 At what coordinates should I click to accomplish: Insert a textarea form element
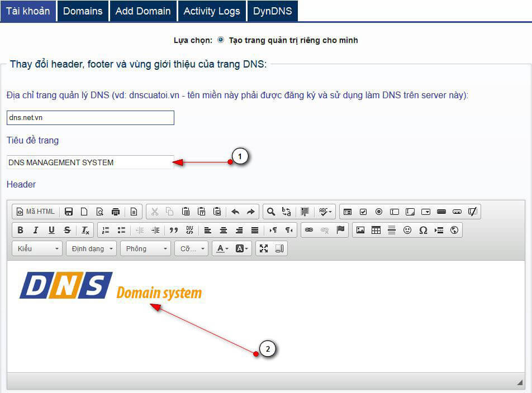(x=410, y=212)
